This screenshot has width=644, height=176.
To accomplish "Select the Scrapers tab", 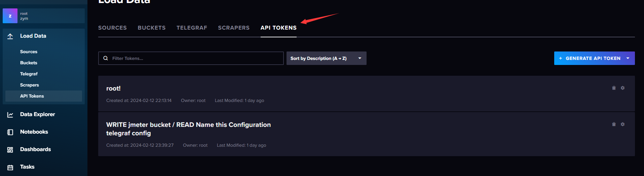I will [234, 28].
